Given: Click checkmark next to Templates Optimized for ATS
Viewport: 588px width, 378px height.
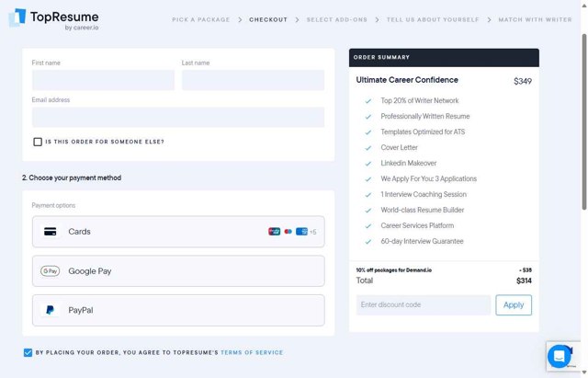Looking at the screenshot, I should click(x=368, y=132).
